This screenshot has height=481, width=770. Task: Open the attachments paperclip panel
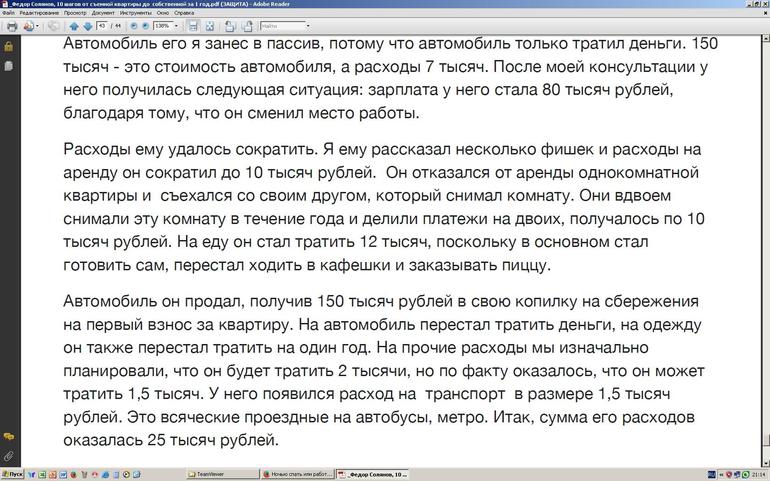(x=8, y=455)
